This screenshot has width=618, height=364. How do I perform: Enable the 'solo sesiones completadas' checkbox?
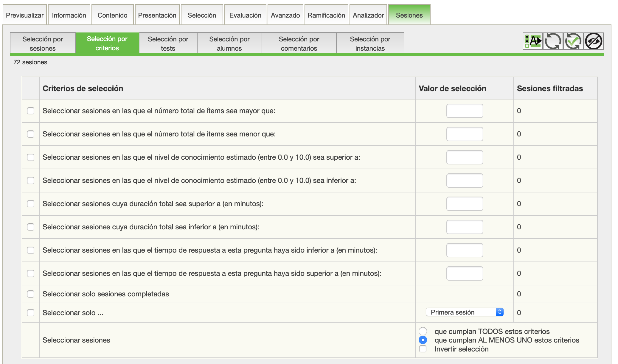31,294
